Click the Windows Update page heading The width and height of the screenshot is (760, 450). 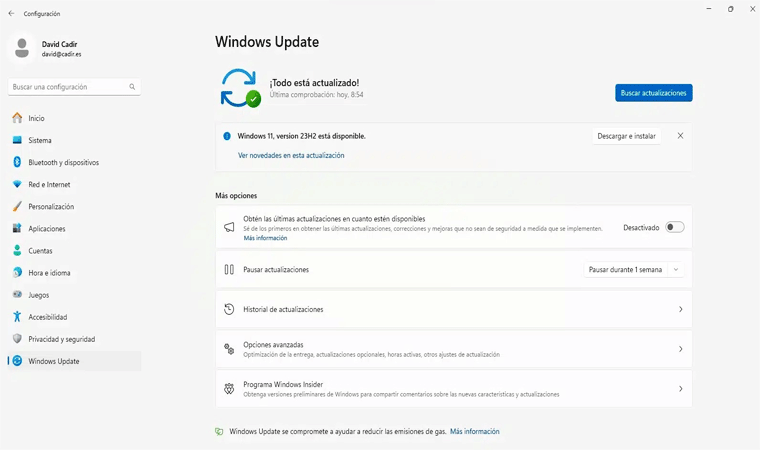tap(267, 42)
